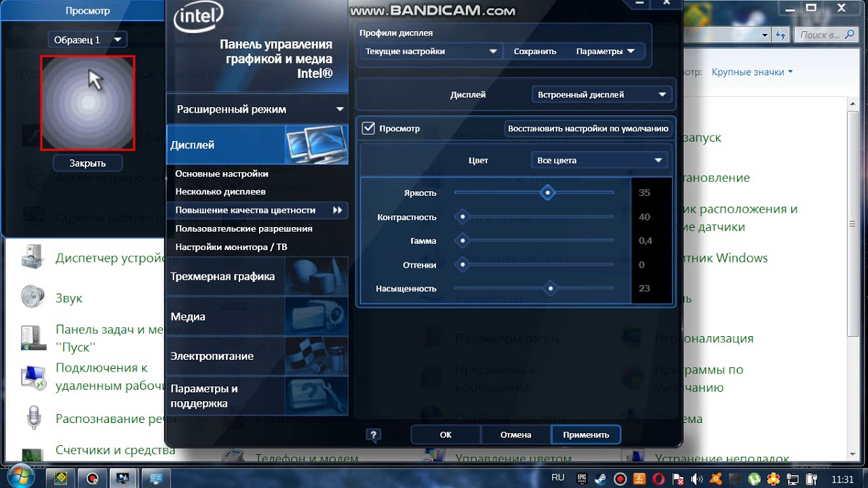Open the Персонализация link in Control Panel
Viewport: 868px width, 488px height.
pyautogui.click(x=705, y=338)
